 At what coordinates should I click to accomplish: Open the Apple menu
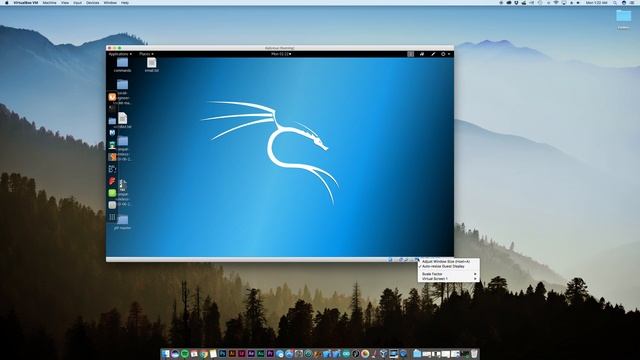[7, 2]
